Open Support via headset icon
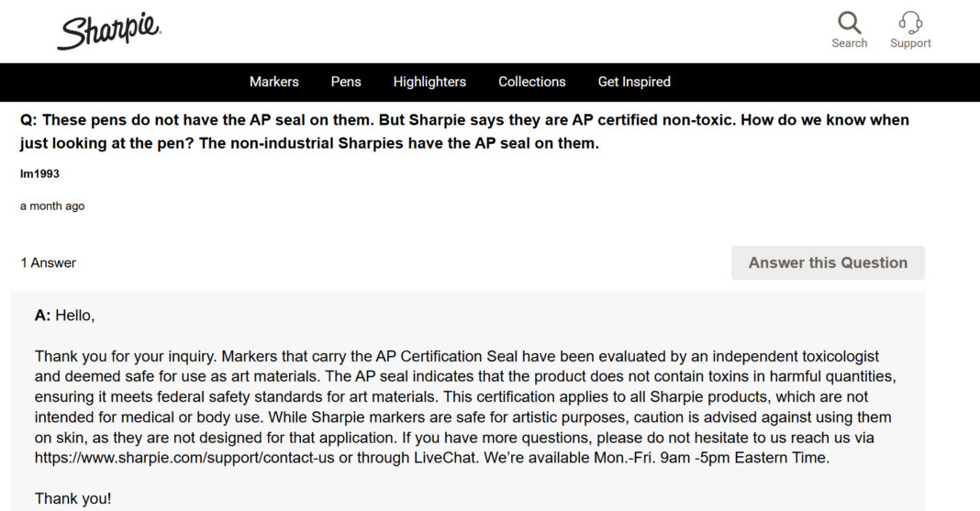The image size is (980, 511). click(x=910, y=23)
